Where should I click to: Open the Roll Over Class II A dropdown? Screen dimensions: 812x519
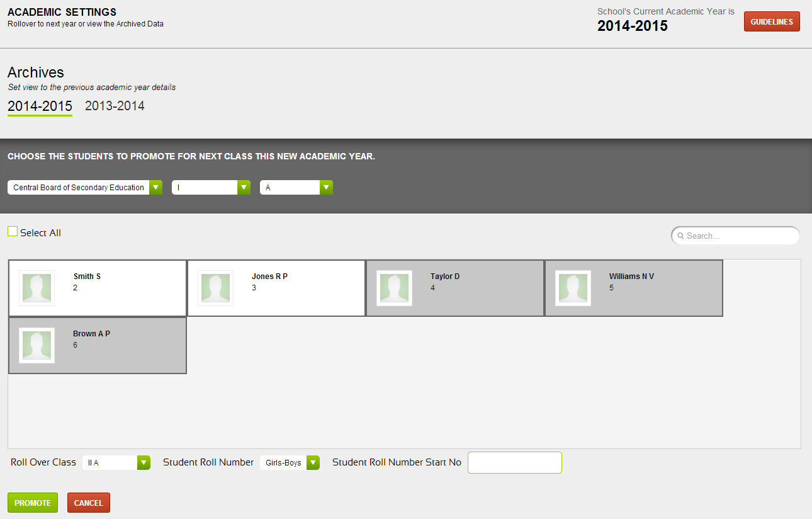pyautogui.click(x=116, y=462)
